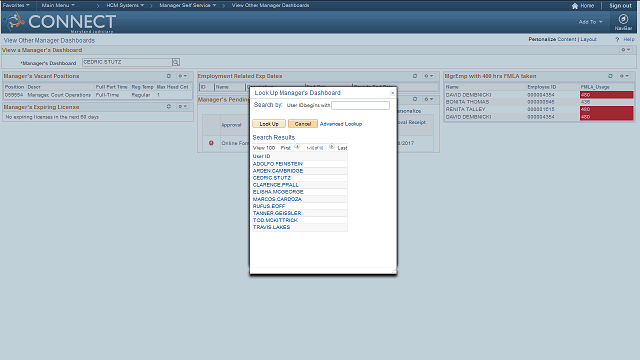The height and width of the screenshot is (360, 640).
Task: Click Last in Search Results navigation
Action: pos(342,148)
